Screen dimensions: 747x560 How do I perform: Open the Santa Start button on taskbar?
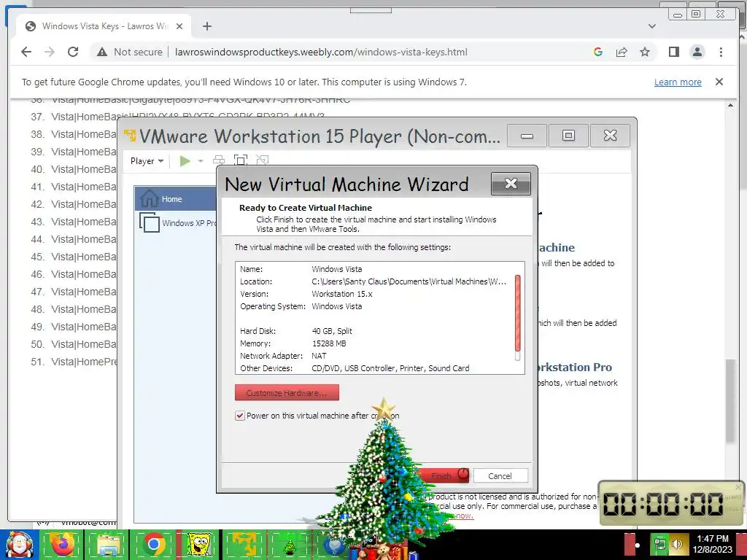pos(19,545)
